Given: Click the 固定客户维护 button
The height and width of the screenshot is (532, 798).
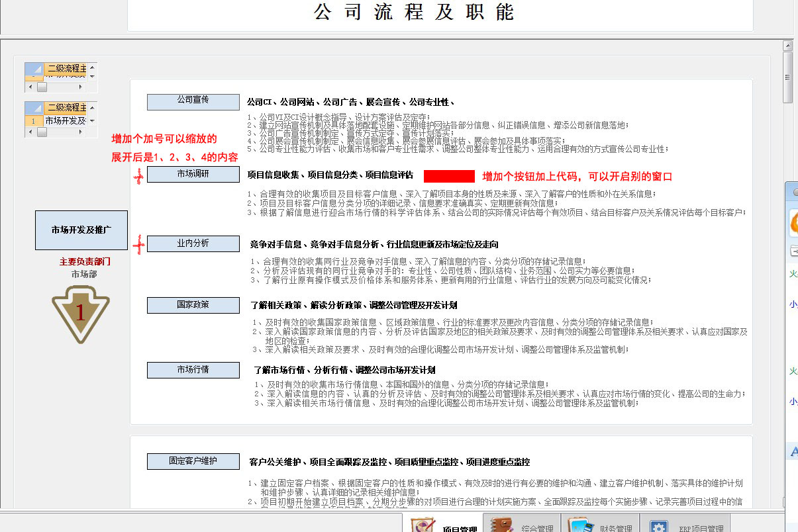Looking at the screenshot, I should [x=193, y=461].
